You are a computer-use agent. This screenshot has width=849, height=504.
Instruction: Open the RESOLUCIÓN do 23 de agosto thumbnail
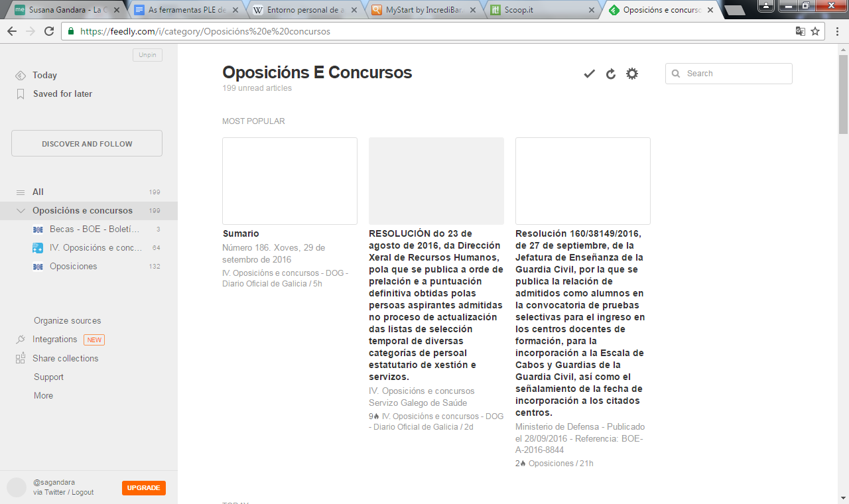[x=436, y=181]
